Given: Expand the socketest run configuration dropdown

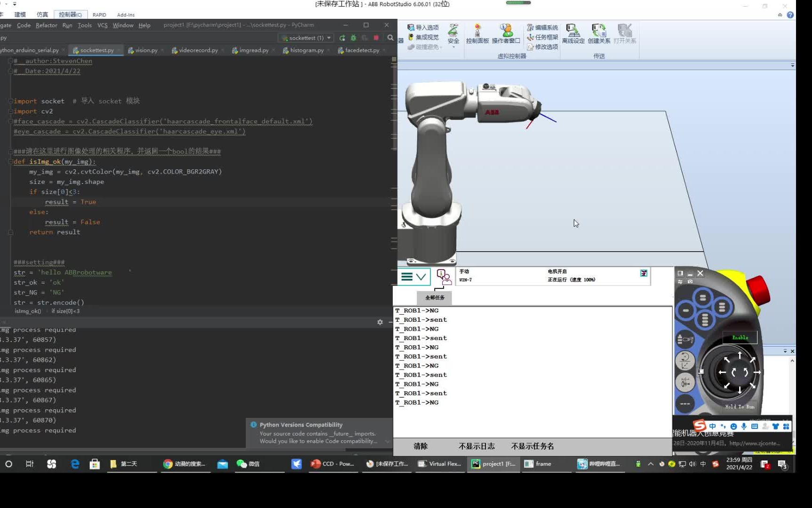Looking at the screenshot, I should point(329,38).
